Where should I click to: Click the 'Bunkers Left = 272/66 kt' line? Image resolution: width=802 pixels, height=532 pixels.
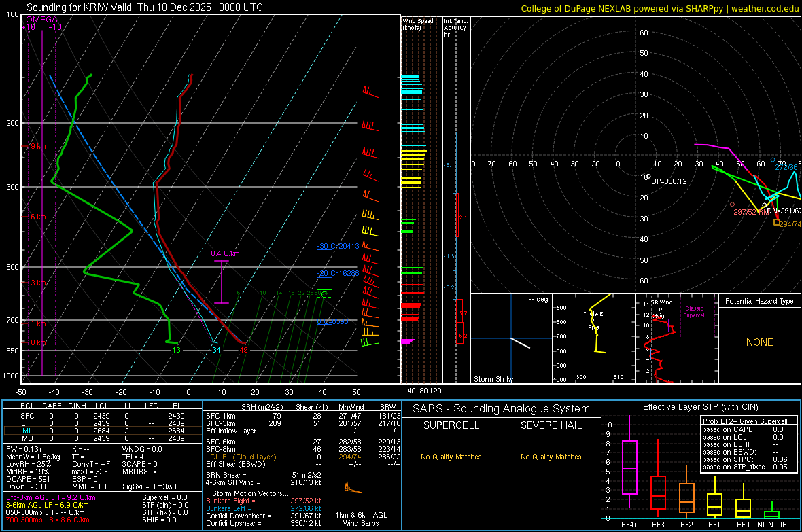tap(264, 508)
